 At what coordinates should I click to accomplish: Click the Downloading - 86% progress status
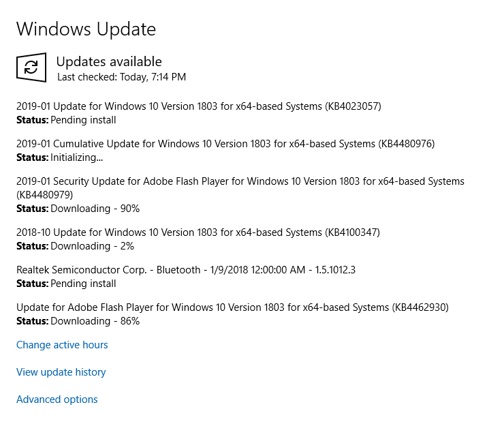95,321
